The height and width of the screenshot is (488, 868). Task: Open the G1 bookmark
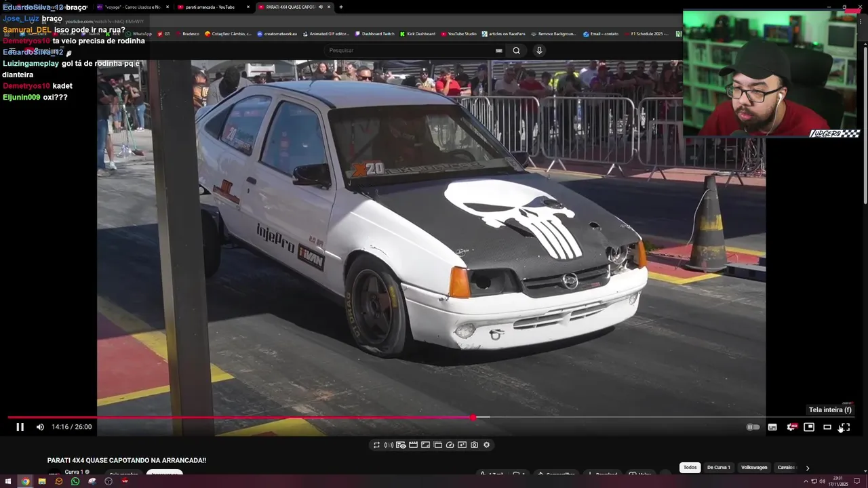tap(163, 34)
